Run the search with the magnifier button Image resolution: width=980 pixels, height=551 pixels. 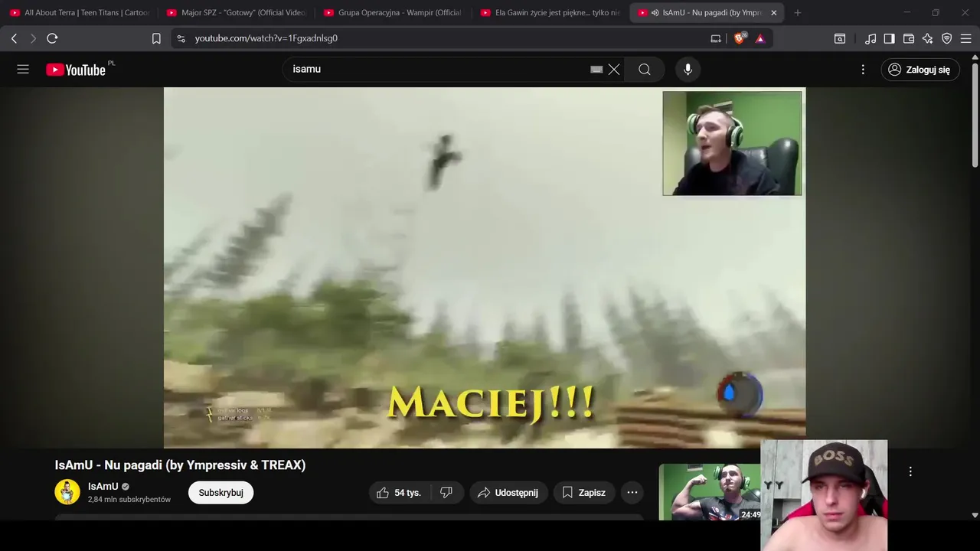tap(645, 70)
